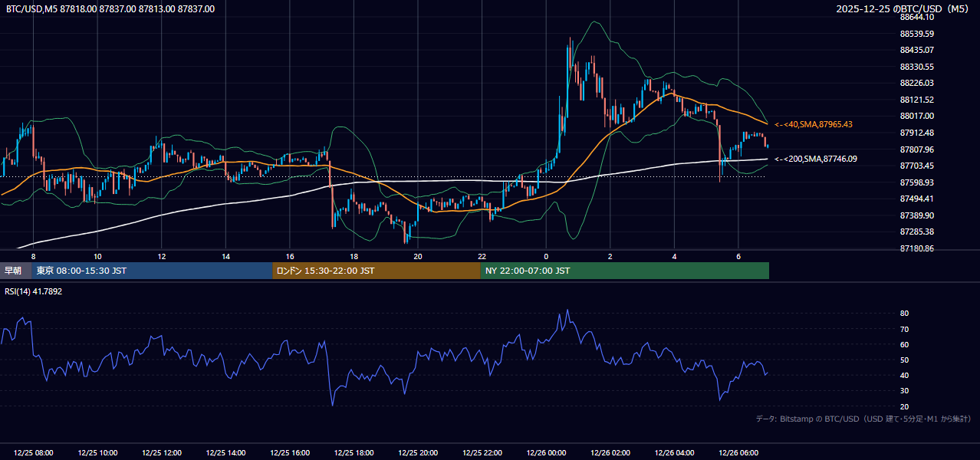This screenshot has width=980, height=460.
Task: Click the hour tick 22 under the price chart
Action: click(482, 256)
